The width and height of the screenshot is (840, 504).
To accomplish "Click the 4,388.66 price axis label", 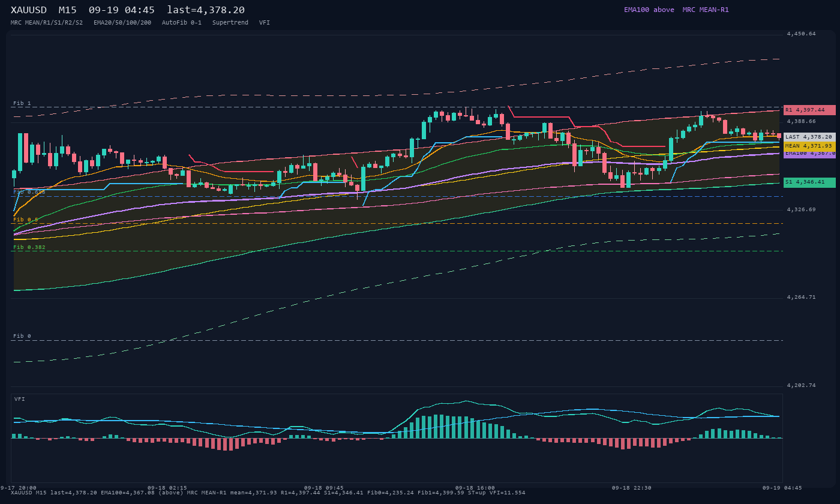I will [x=802, y=121].
